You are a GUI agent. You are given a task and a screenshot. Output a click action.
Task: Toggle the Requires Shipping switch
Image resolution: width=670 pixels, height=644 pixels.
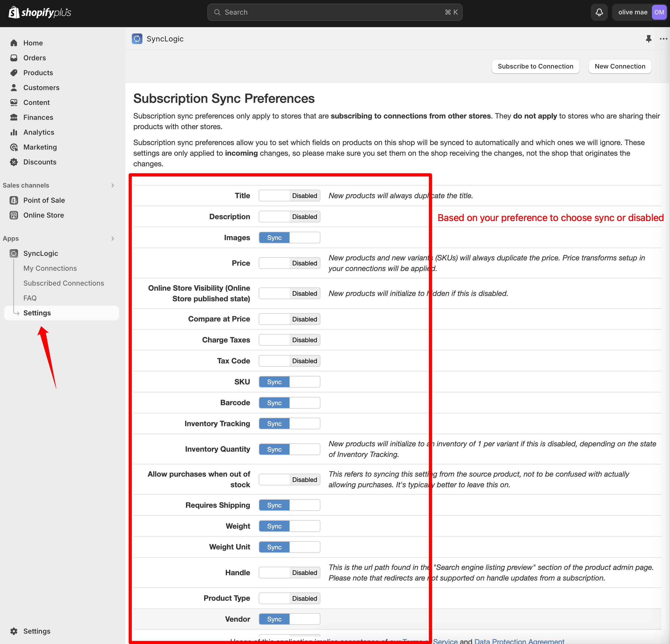click(289, 505)
